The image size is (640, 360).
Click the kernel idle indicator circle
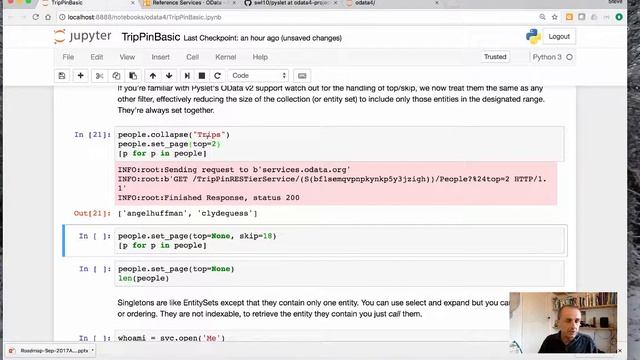coord(569,57)
